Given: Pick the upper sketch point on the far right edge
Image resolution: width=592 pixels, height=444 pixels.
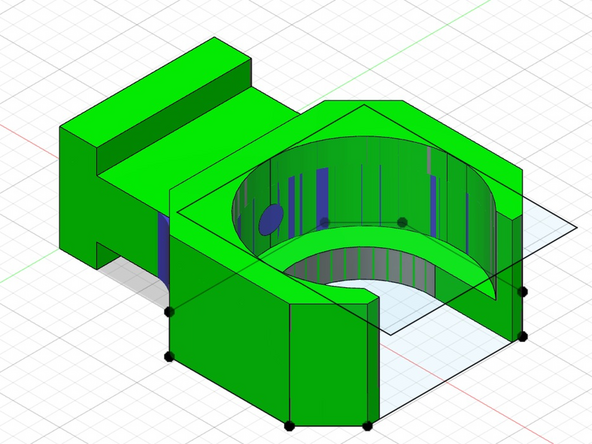Looking at the screenshot, I should point(522,291).
